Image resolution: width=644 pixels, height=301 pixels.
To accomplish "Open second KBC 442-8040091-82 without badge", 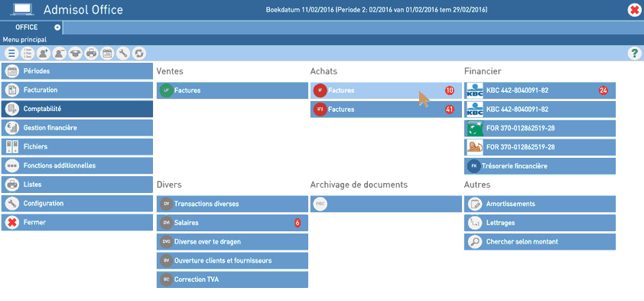I will 540,110.
